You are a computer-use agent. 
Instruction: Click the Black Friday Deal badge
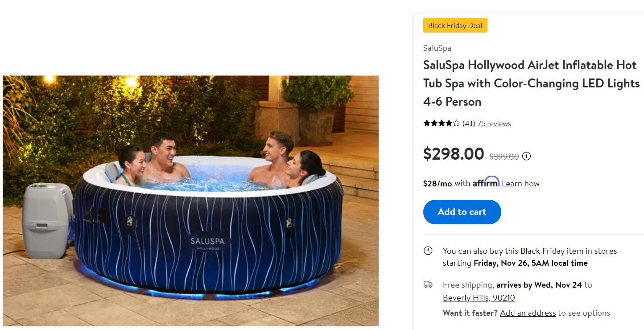pos(455,25)
